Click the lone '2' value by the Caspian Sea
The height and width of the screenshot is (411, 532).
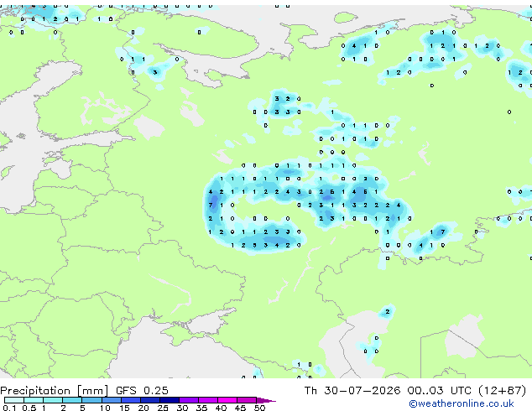[x=388, y=312]
